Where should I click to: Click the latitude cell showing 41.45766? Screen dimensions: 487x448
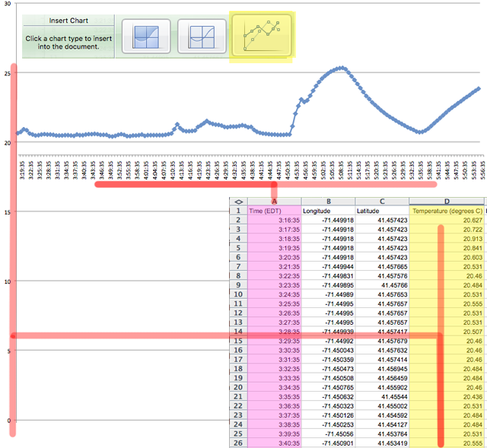[x=381, y=285]
